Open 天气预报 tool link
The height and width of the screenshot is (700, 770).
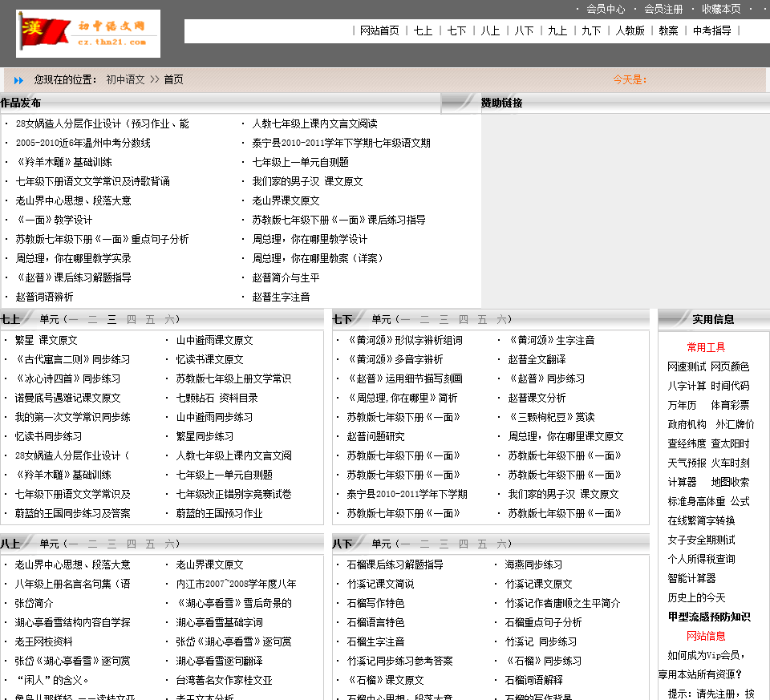pyautogui.click(x=687, y=463)
